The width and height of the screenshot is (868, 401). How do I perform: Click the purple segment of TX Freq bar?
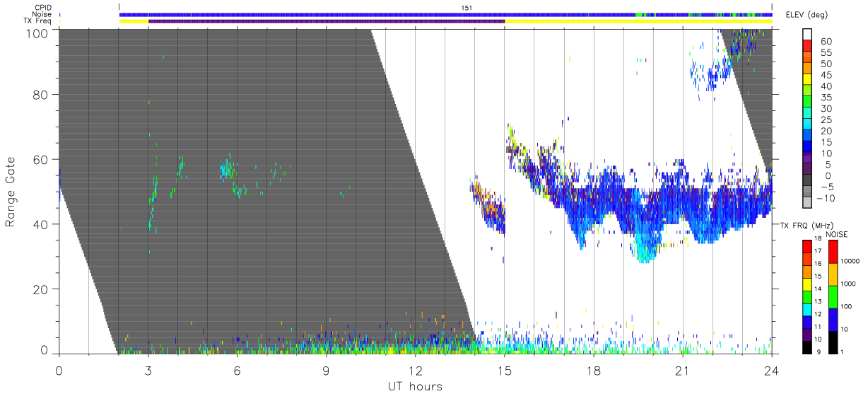click(327, 21)
